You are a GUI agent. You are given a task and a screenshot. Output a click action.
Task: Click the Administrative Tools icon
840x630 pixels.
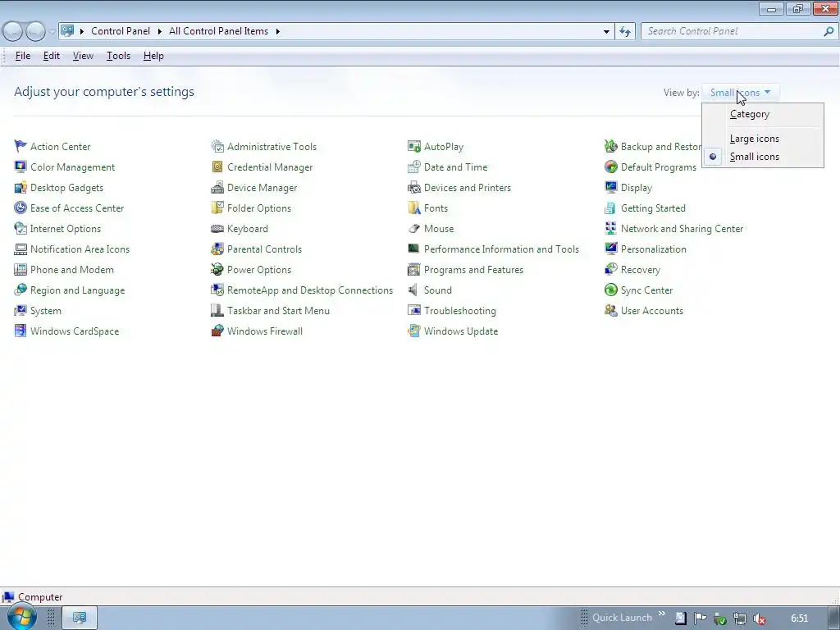pyautogui.click(x=217, y=146)
